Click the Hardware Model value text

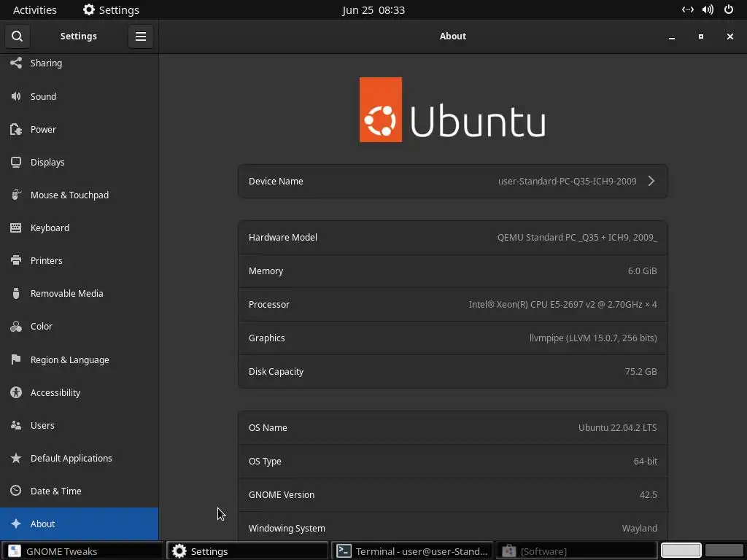[x=577, y=237]
